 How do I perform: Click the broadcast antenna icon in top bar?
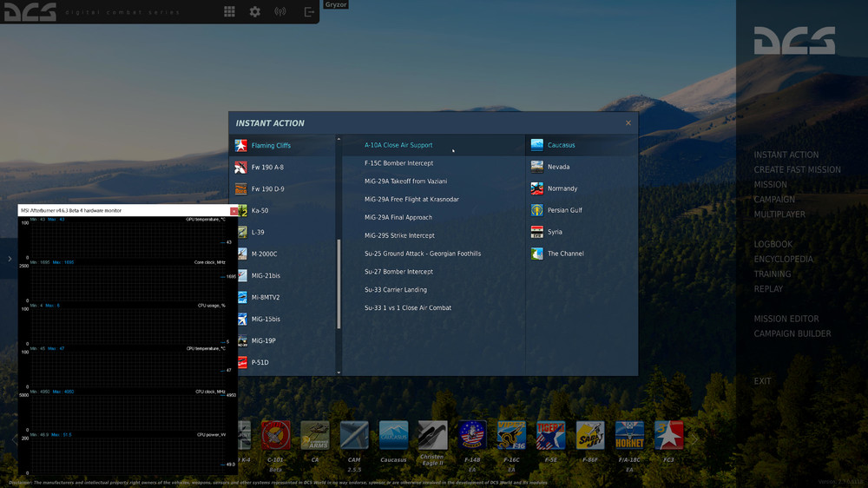point(280,11)
